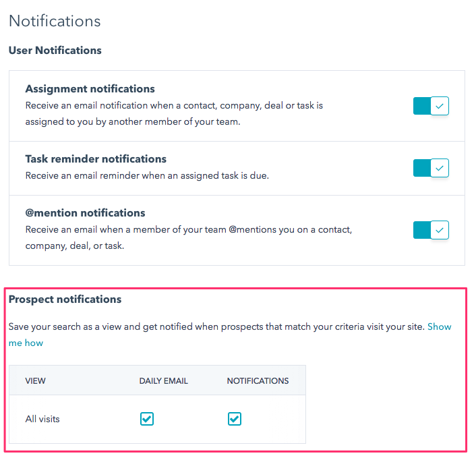Viewport: 476px width, 460px height.
Task: Click the '@mention notifications' title text
Action: tap(85, 213)
